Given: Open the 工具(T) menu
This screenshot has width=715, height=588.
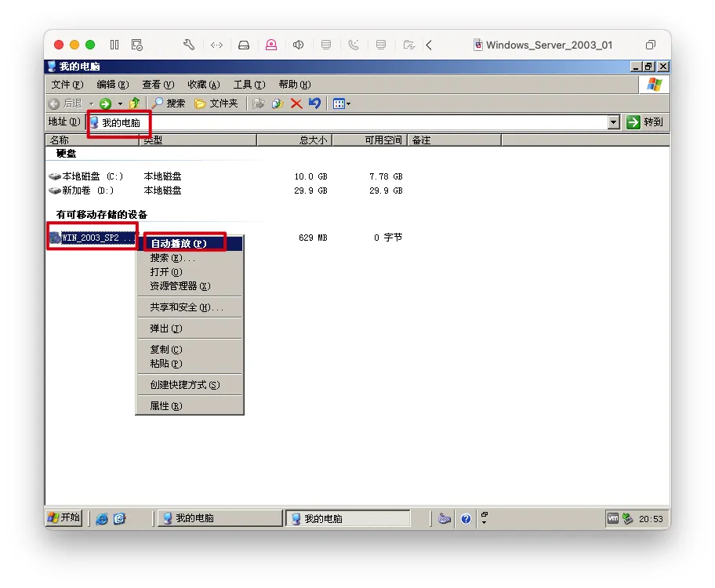Looking at the screenshot, I should [x=249, y=85].
